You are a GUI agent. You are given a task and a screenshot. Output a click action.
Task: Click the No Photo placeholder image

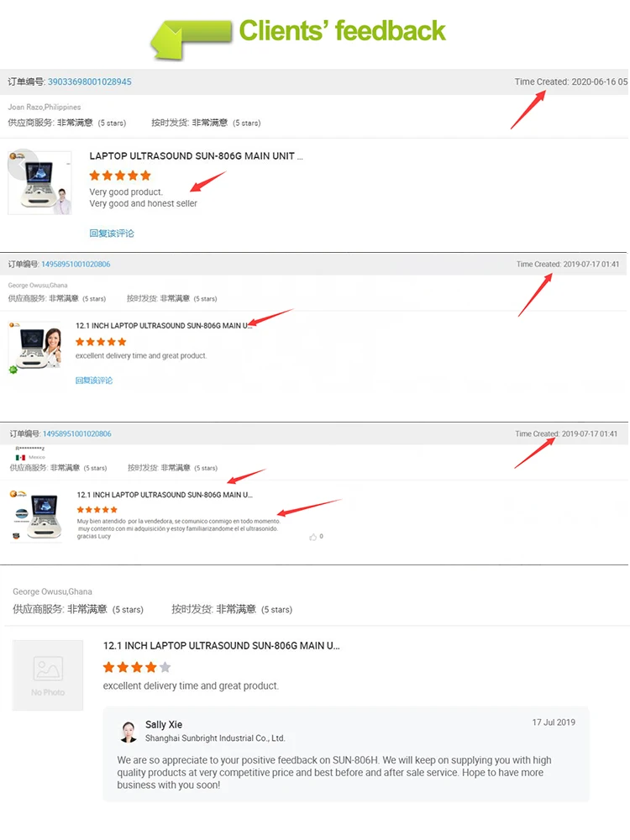(x=48, y=675)
